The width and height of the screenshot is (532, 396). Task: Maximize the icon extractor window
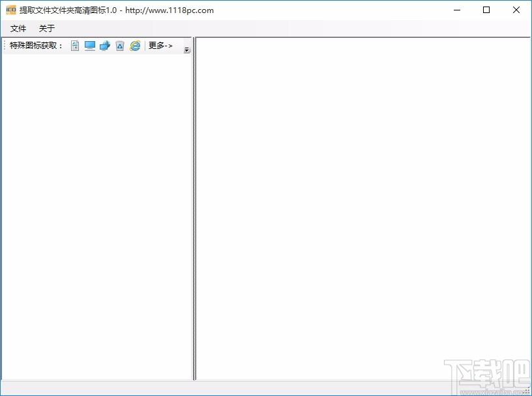pos(486,10)
